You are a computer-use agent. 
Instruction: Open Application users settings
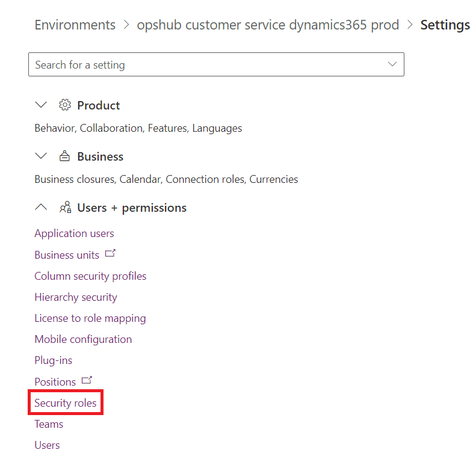tap(74, 233)
